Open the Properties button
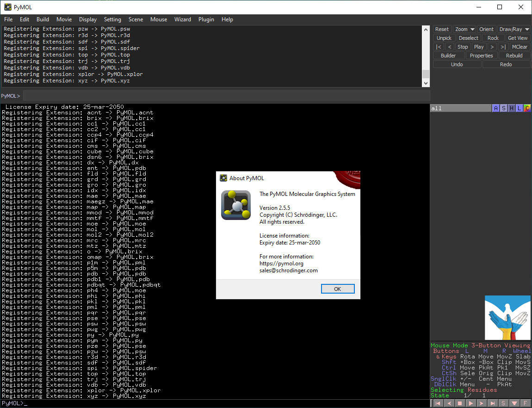 481,56
